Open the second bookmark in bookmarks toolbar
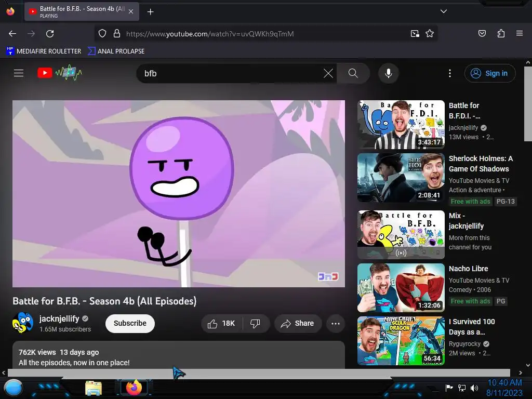Image resolution: width=532 pixels, height=399 pixels. (116, 51)
